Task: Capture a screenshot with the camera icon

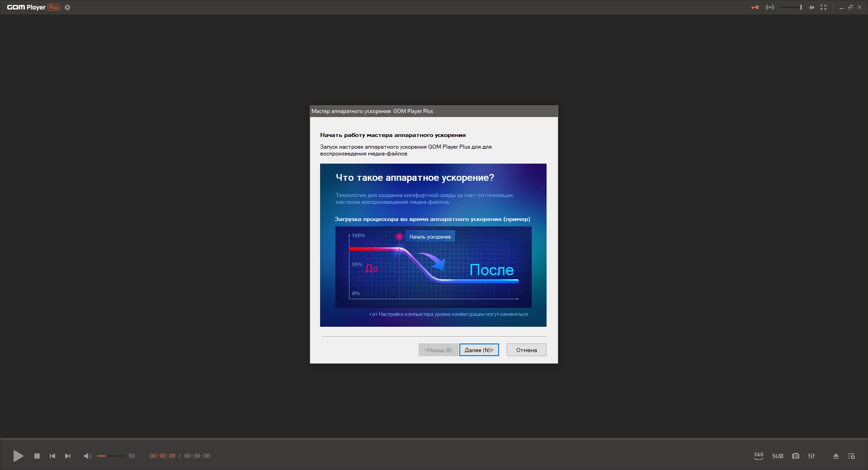Action: [x=796, y=456]
